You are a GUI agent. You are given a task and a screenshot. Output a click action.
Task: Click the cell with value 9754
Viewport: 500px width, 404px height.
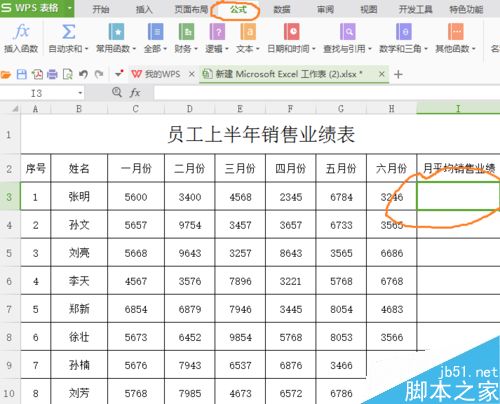coord(190,225)
